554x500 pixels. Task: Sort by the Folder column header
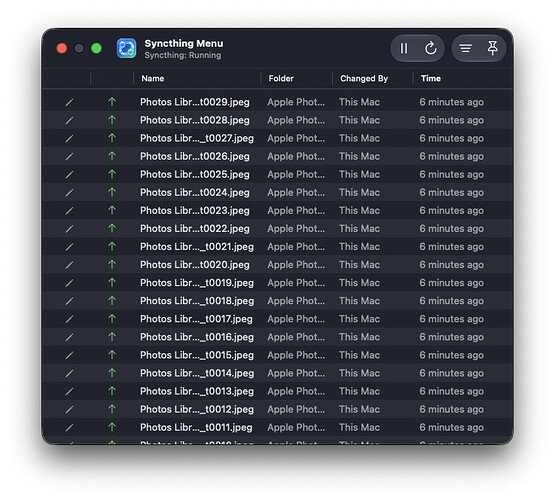pos(281,78)
